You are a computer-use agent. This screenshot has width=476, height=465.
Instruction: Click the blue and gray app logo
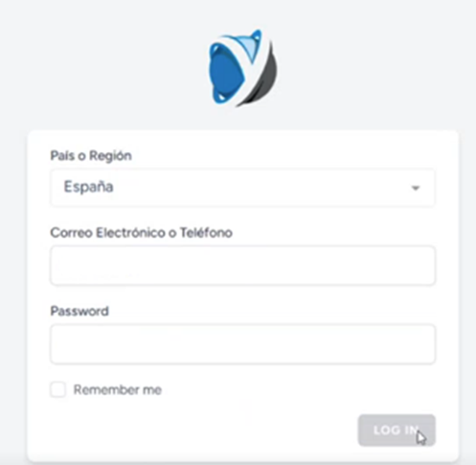click(242, 68)
